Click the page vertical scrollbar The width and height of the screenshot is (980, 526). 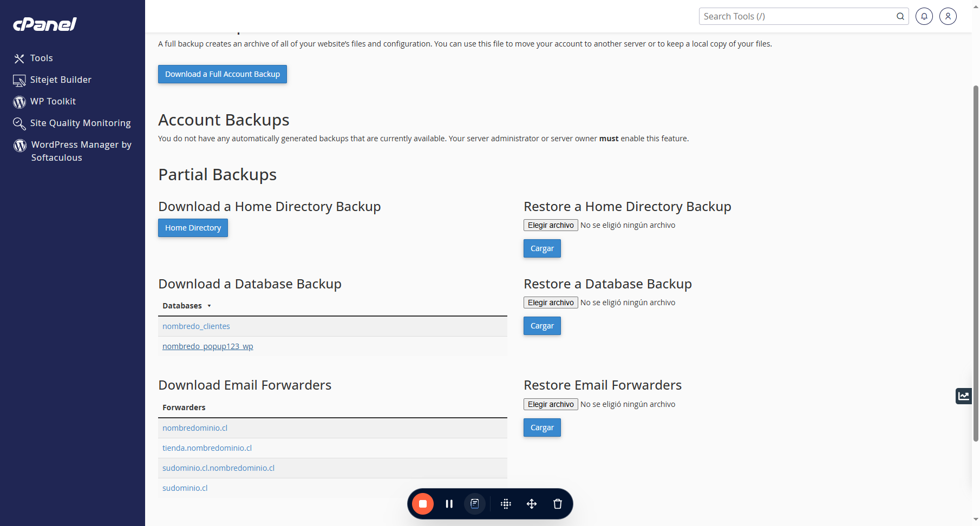click(x=976, y=263)
